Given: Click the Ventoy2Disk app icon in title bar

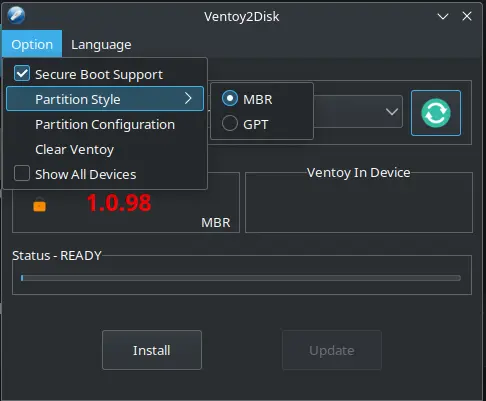Looking at the screenshot, I should tap(16, 16).
